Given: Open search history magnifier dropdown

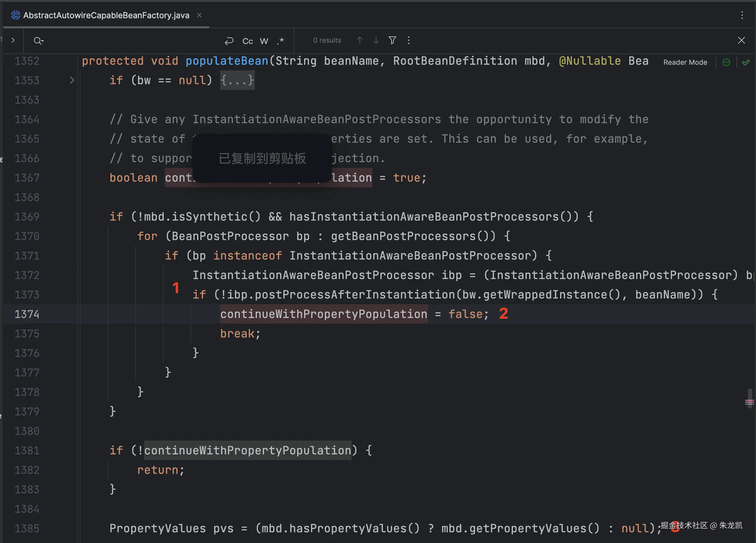Looking at the screenshot, I should click(x=38, y=41).
